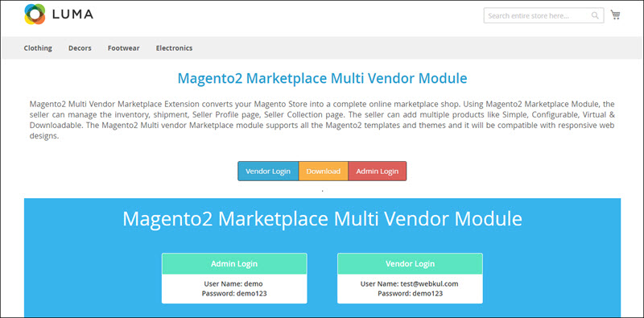Click the orange Download button
This screenshot has width=644, height=318.
pyautogui.click(x=324, y=171)
